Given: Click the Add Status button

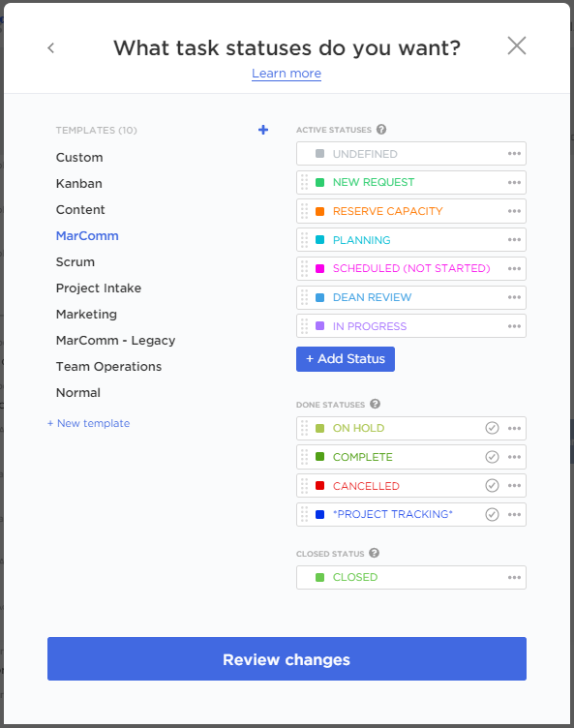Looking at the screenshot, I should [346, 359].
